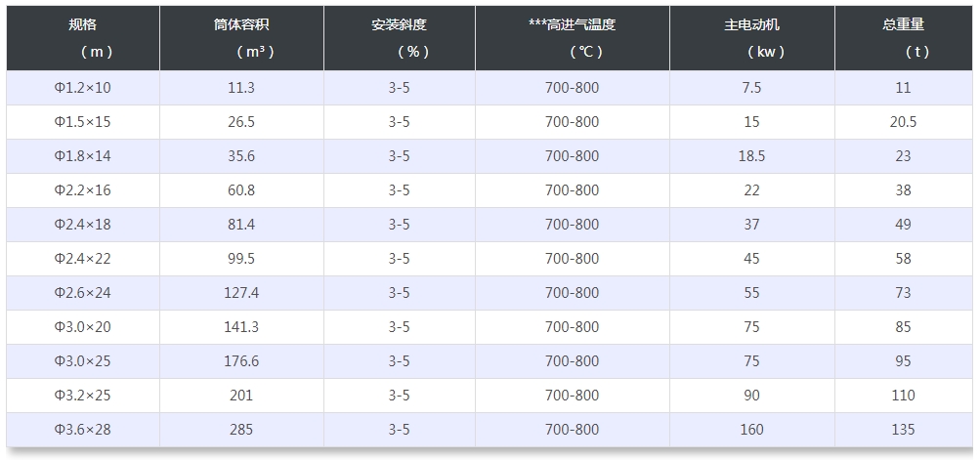Image resolution: width=980 pixels, height=460 pixels.
Task: Click the Φ3.2×25 row label
Action: [82, 396]
